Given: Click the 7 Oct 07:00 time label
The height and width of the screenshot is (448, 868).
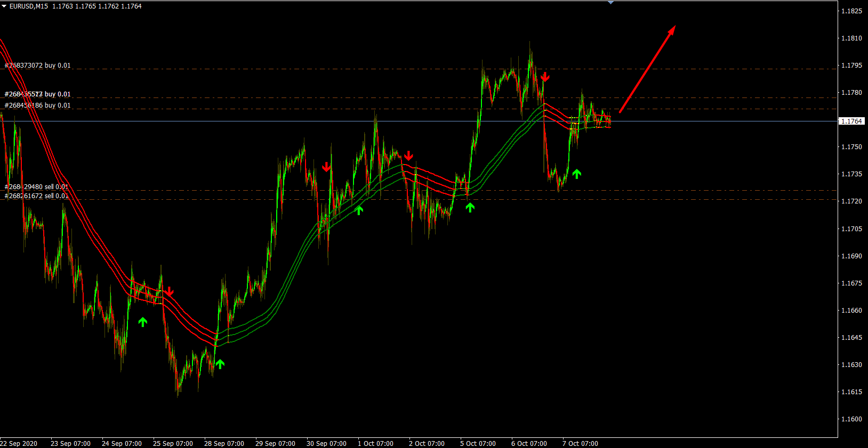Looking at the screenshot, I should point(580,444).
